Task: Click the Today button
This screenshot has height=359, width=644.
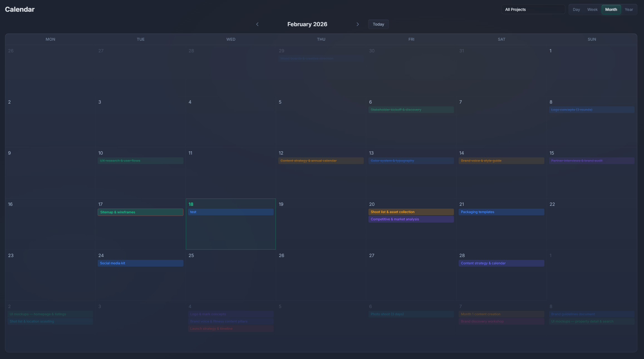Action: [x=378, y=24]
